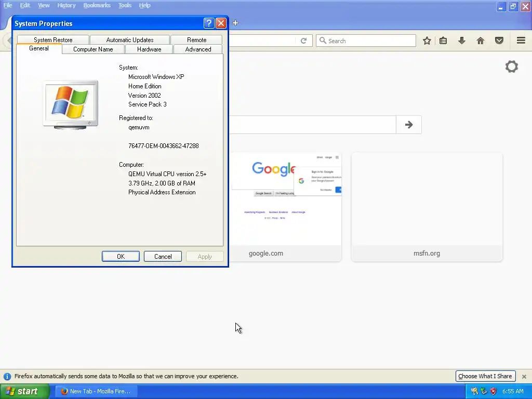Viewport: 532px width, 399px height.
Task: Click the 'Version 2002' text
Action: [x=144, y=96]
